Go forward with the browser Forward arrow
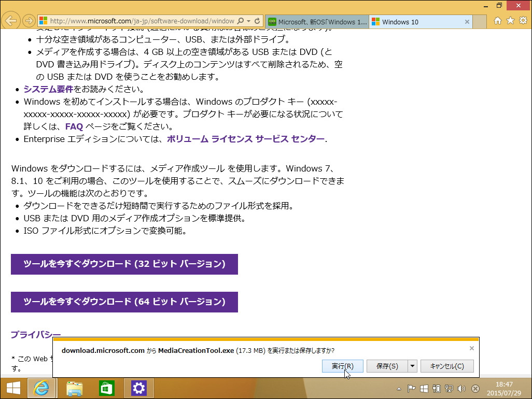Image resolution: width=532 pixels, height=399 pixels. [x=29, y=21]
